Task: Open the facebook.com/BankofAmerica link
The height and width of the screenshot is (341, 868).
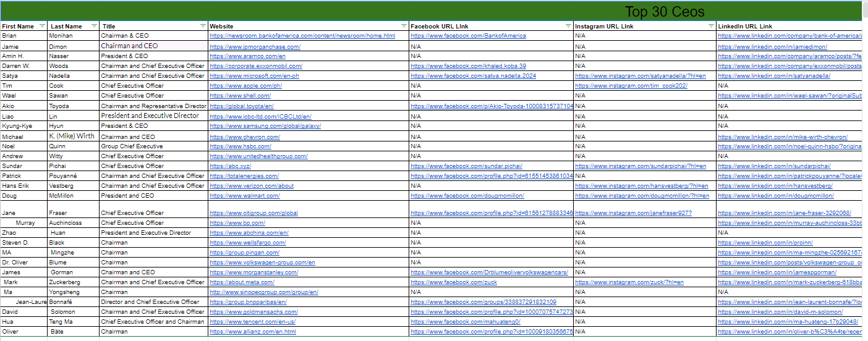Action: pyautogui.click(x=469, y=36)
